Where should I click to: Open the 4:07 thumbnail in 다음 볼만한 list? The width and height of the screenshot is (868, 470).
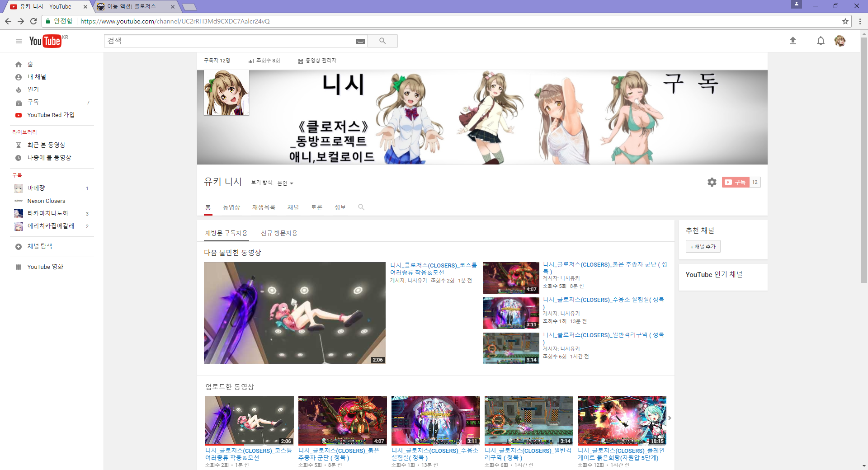(x=511, y=278)
